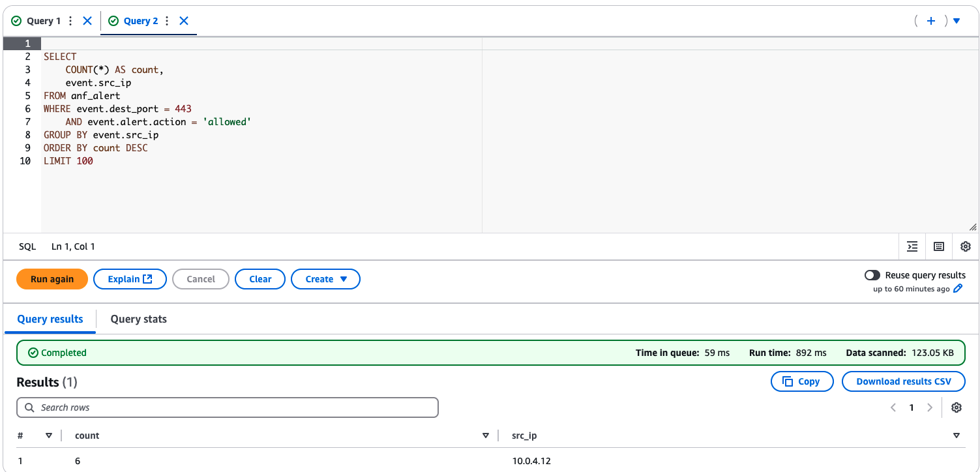Go to next results page arrow
Image resolution: width=980 pixels, height=472 pixels.
click(x=930, y=407)
